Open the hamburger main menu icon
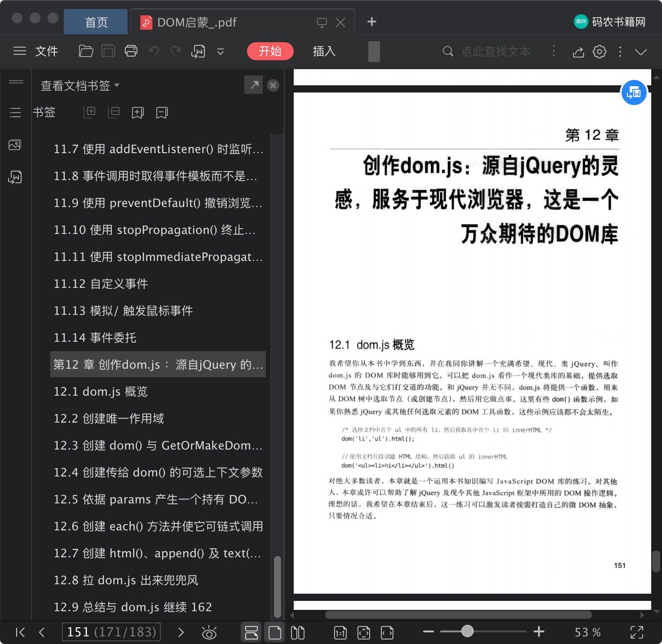Screen dimensions: 662x644 point(19,51)
